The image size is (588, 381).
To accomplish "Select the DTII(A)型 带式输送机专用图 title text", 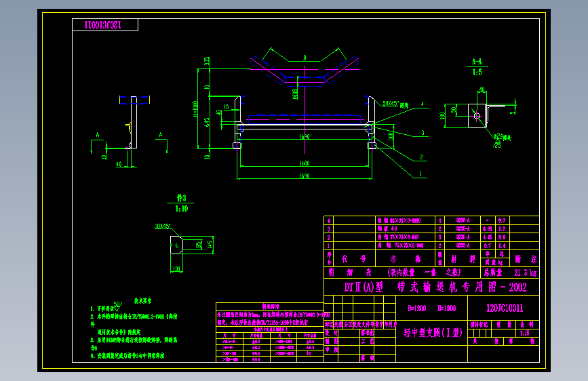I will click(x=435, y=287).
